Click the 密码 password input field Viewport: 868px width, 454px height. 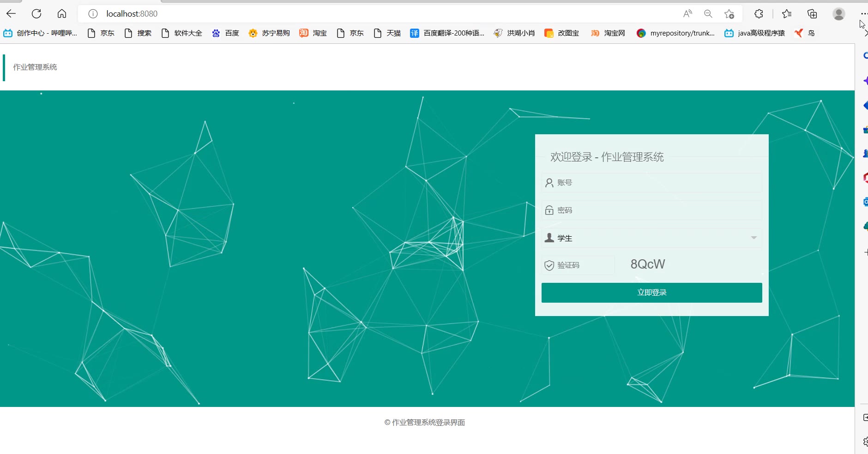[x=652, y=210]
